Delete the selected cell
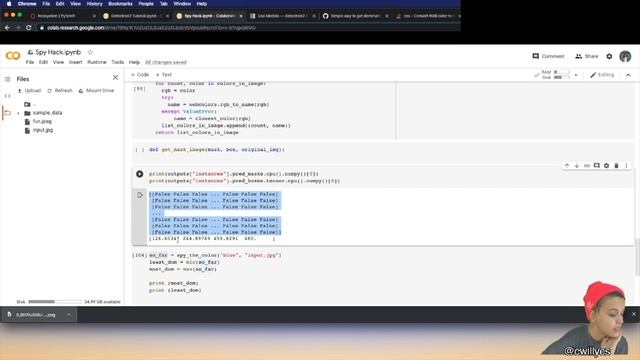Viewport: 640px width, 360px height. [x=617, y=166]
